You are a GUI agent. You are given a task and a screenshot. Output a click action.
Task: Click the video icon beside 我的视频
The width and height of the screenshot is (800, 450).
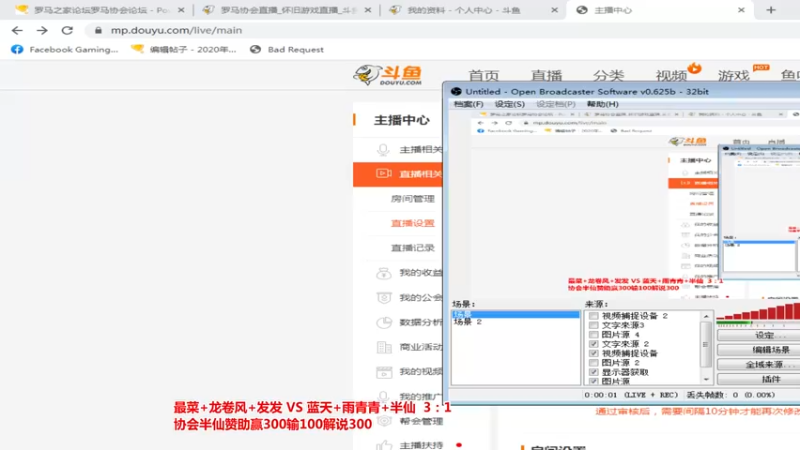pyautogui.click(x=384, y=372)
